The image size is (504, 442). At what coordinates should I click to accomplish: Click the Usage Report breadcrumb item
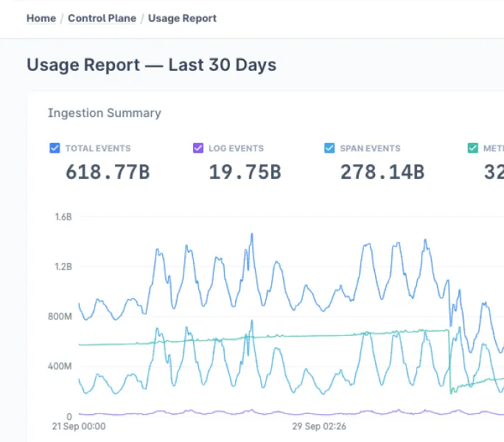[x=182, y=18]
